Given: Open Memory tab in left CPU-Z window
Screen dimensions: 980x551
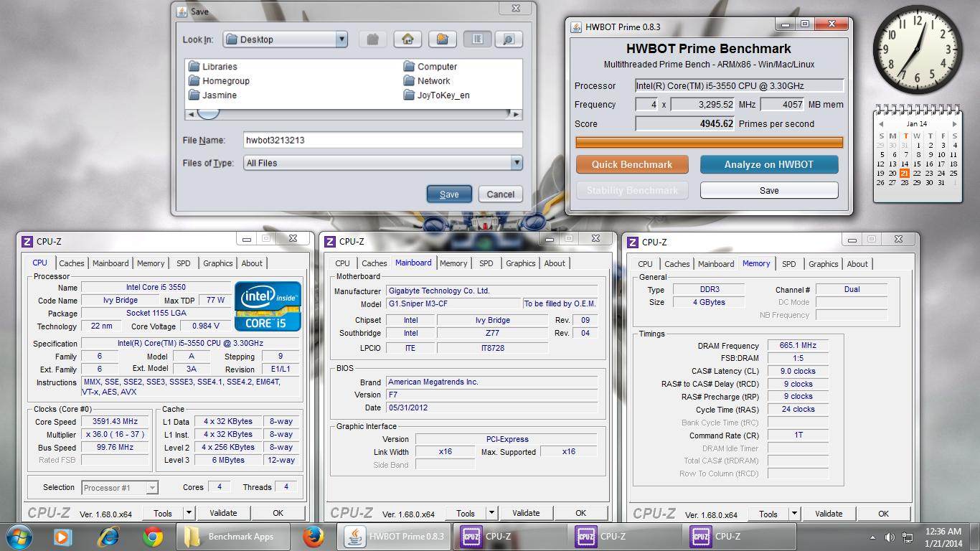Looking at the screenshot, I should (x=151, y=263).
